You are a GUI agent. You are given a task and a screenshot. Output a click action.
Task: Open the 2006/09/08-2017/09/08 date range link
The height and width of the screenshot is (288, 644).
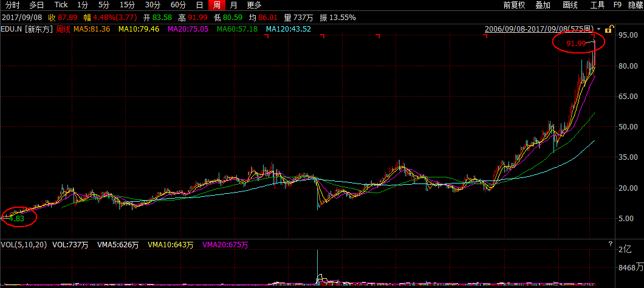(x=540, y=29)
